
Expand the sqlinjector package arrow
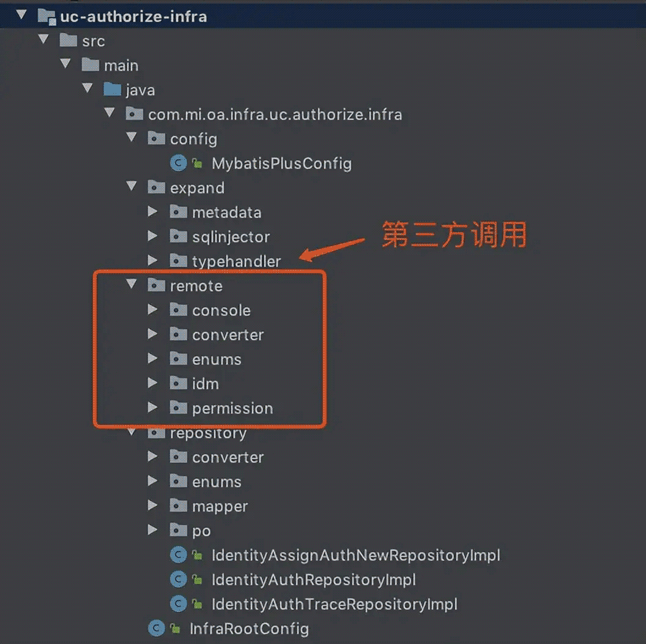[x=152, y=236]
